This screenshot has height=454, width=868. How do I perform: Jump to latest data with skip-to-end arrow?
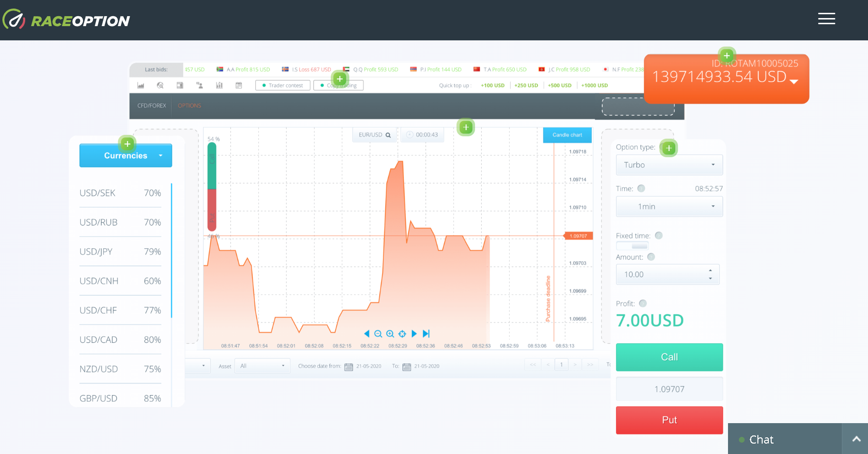tap(426, 334)
